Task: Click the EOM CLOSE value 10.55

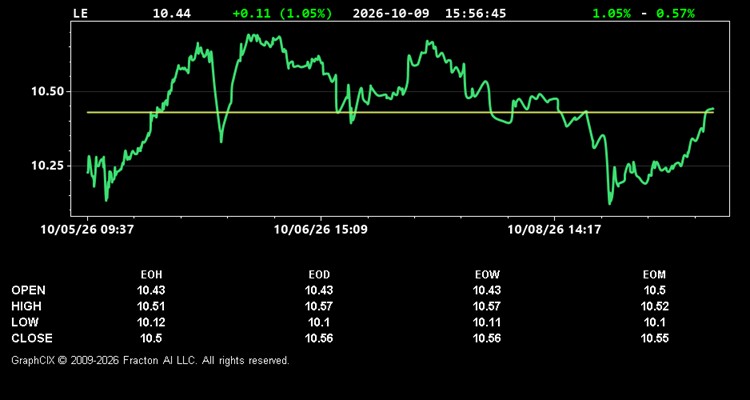Action: tap(654, 338)
